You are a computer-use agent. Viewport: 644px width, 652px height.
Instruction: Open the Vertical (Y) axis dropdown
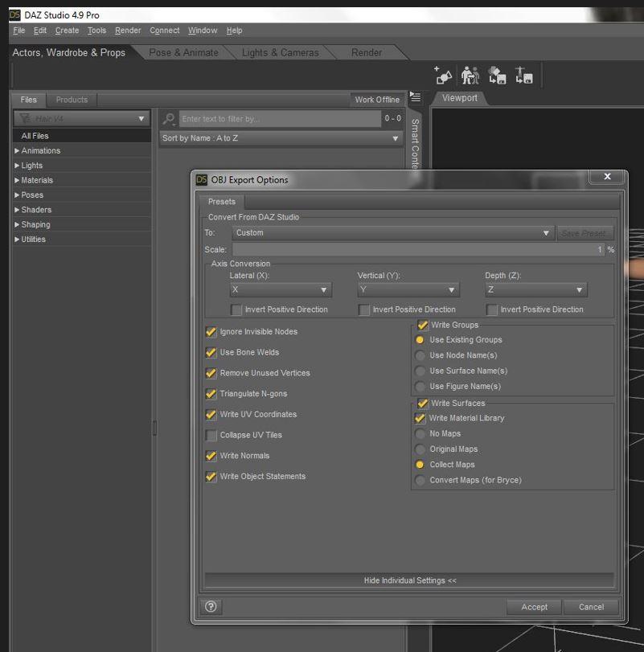point(408,289)
